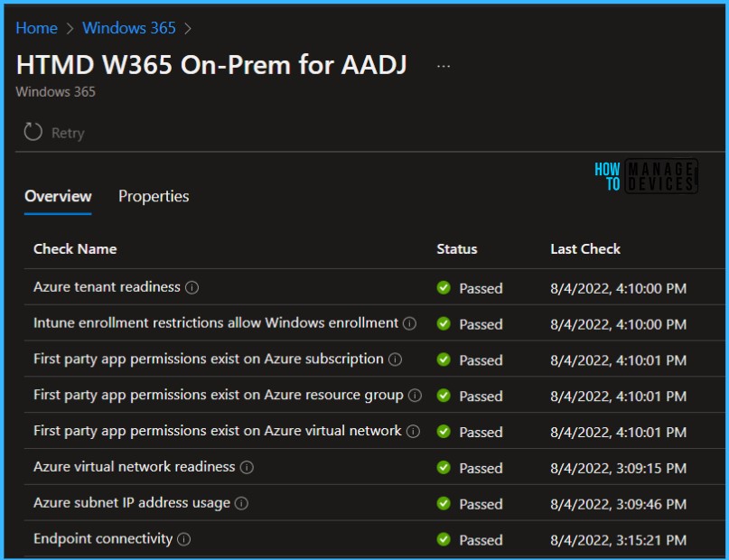The image size is (729, 560).
Task: Click Passed status text for Azure tenant readiness
Action: (x=481, y=288)
